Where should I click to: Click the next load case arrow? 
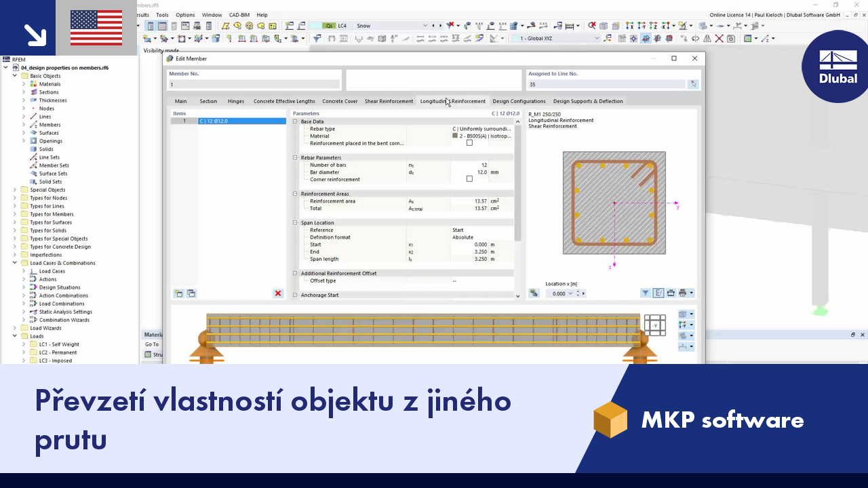coord(440,26)
